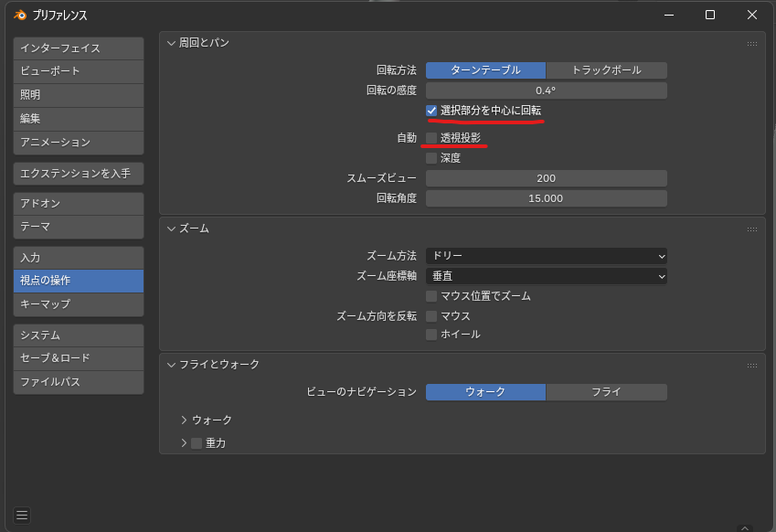Open the ズーム方法 dropdown (ドリー)
Screen dimensions: 776x532
(x=547, y=256)
